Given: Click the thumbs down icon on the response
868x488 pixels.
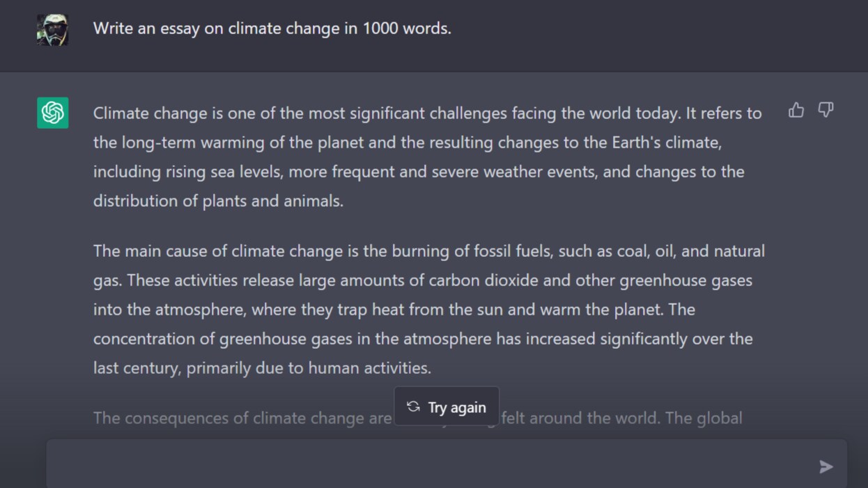Looking at the screenshot, I should coord(826,111).
